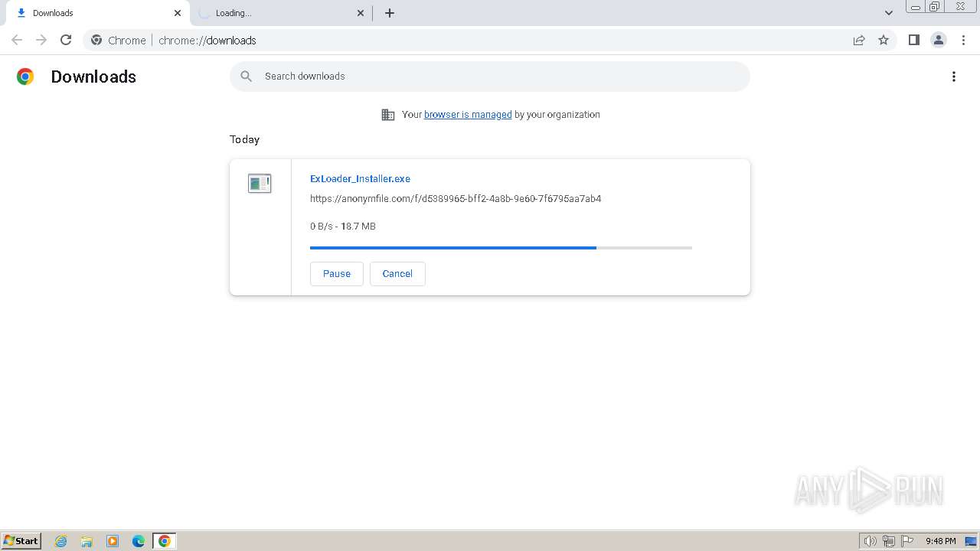Click the network tray icon
Image resolution: width=980 pixels, height=551 pixels.
pos(889,541)
